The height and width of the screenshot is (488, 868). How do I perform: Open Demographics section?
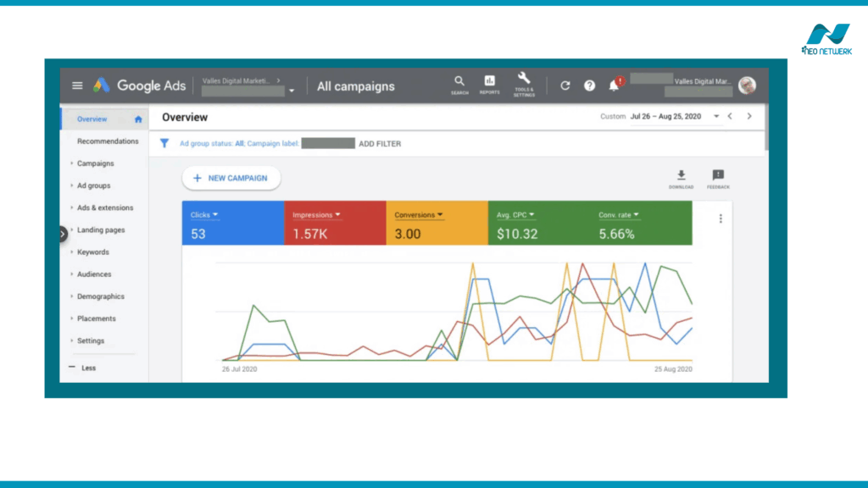101,296
